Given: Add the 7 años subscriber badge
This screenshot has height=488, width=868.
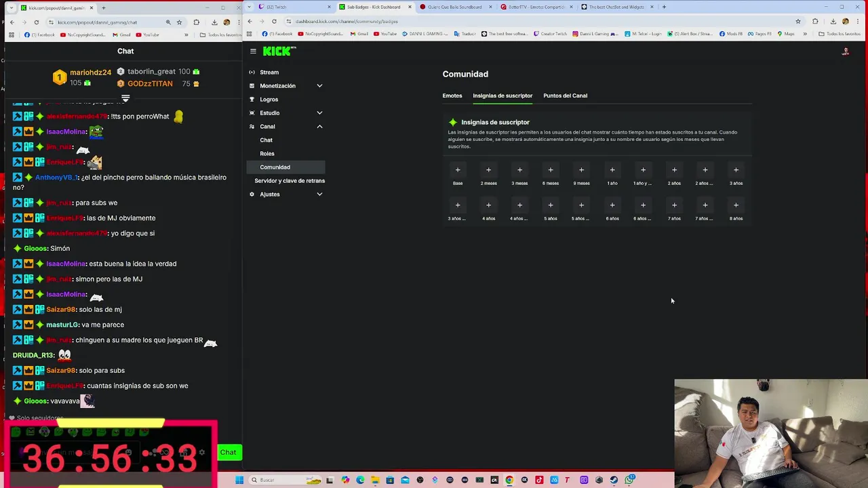Looking at the screenshot, I should (x=674, y=205).
